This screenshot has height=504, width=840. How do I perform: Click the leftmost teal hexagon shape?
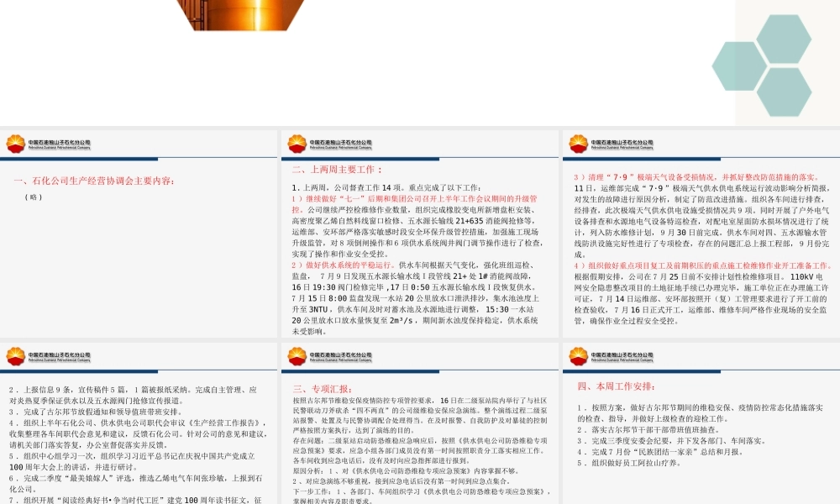pyautogui.click(x=739, y=66)
